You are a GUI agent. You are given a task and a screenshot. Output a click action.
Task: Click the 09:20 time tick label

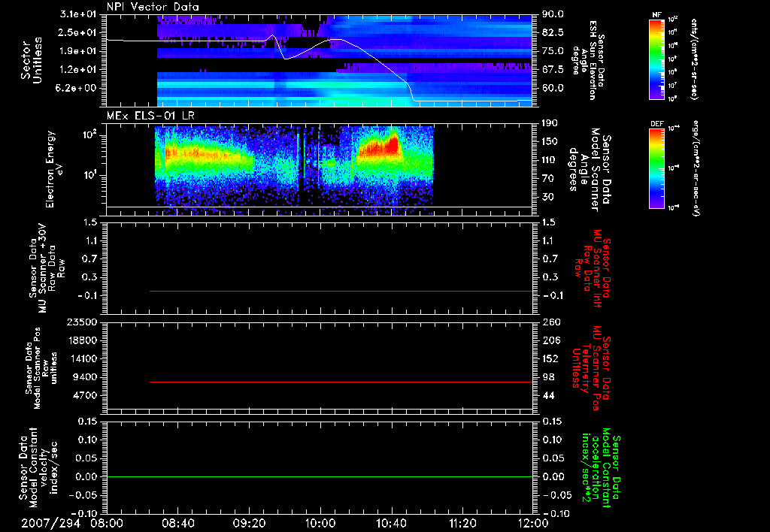pyautogui.click(x=250, y=523)
